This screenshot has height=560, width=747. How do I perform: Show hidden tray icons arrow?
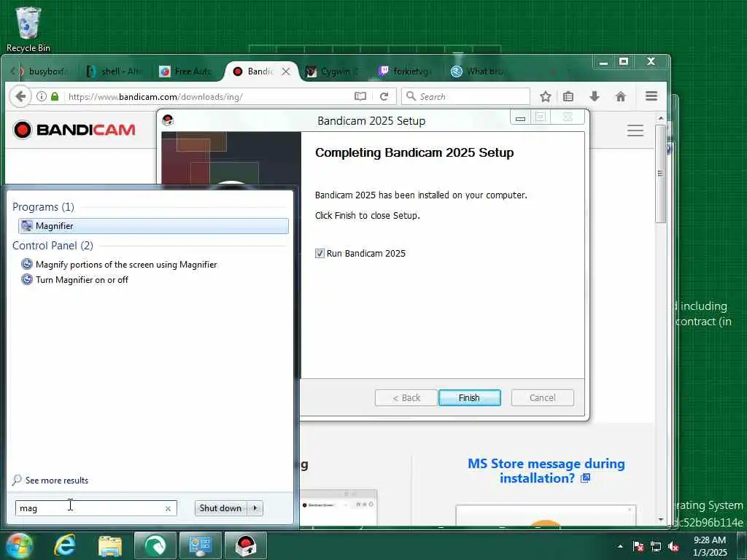coord(620,546)
